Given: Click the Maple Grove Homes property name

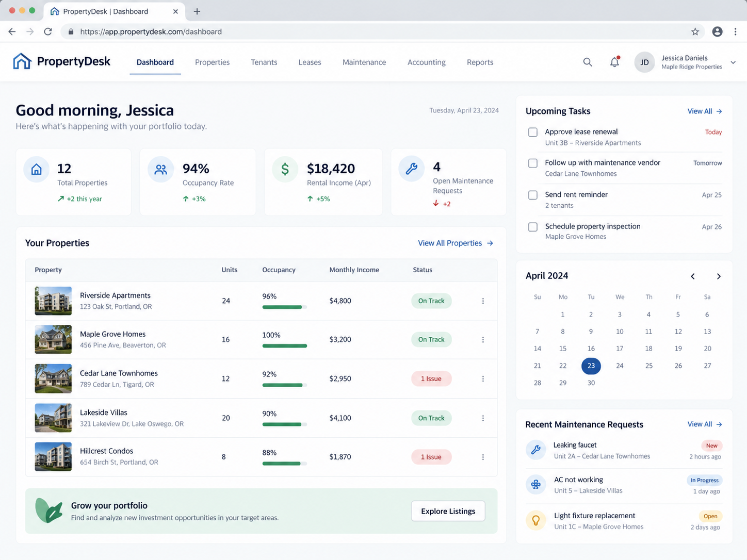Looking at the screenshot, I should click(x=113, y=334).
